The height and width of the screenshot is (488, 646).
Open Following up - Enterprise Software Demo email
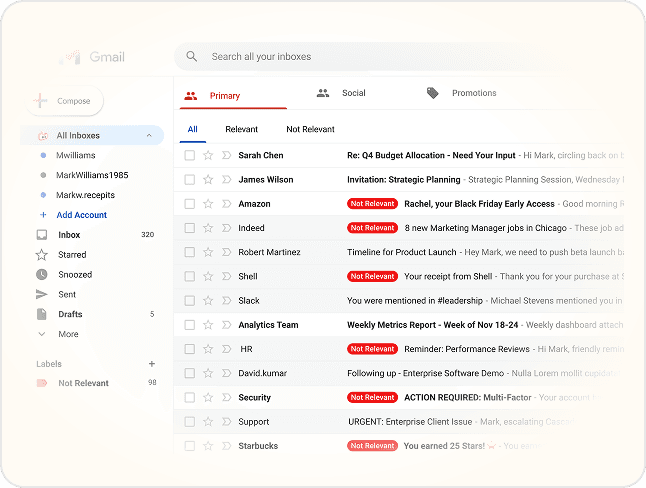426,373
